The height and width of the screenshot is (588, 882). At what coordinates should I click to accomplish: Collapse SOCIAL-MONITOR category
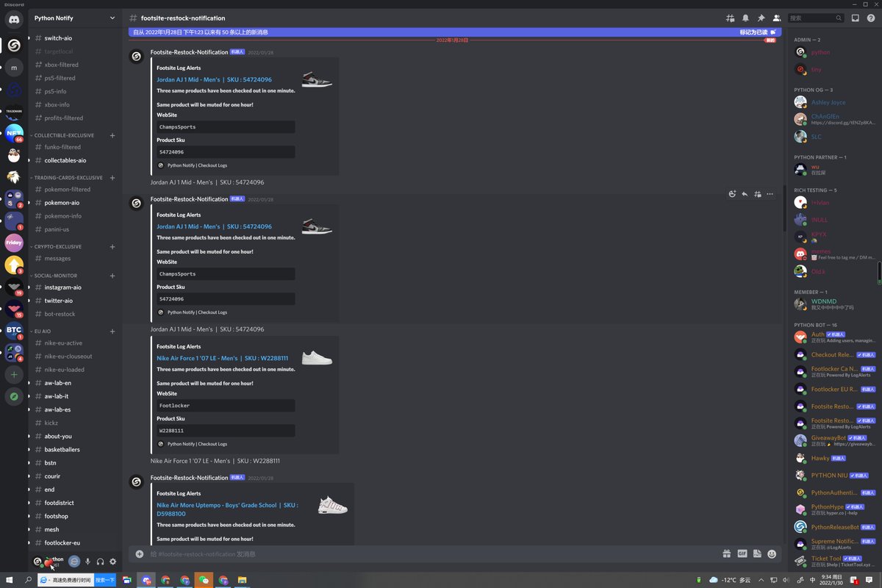click(x=54, y=276)
